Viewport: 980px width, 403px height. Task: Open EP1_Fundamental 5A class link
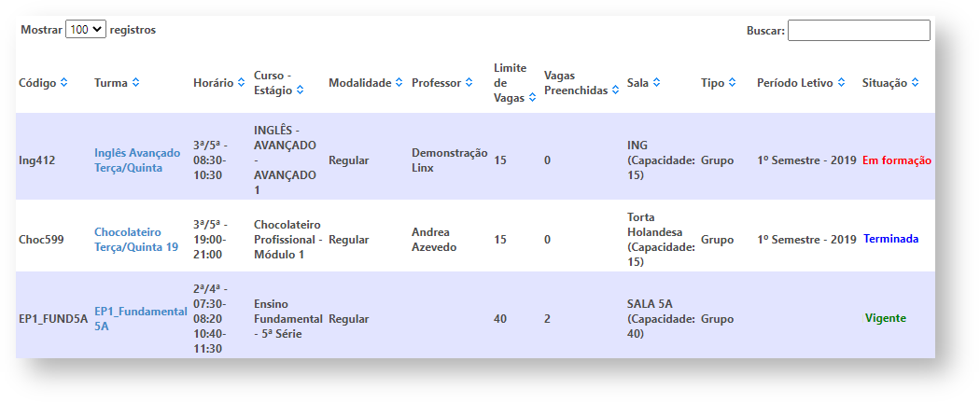(140, 318)
